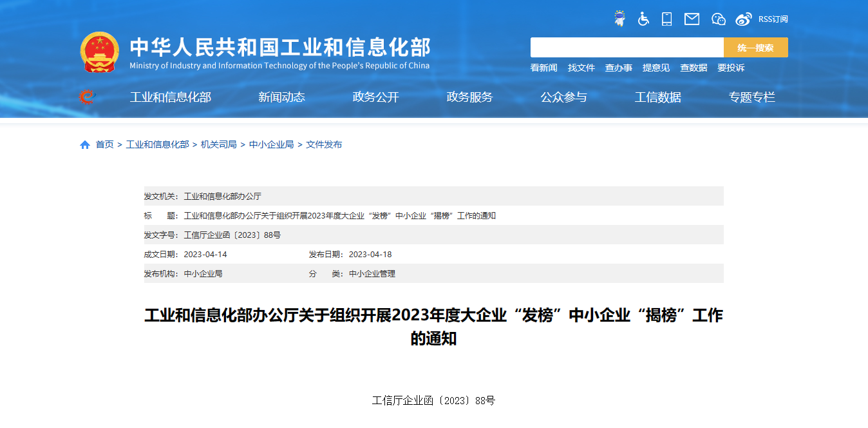The width and height of the screenshot is (868, 428).
Task: Open the envelope mail icon
Action: click(x=692, y=19)
